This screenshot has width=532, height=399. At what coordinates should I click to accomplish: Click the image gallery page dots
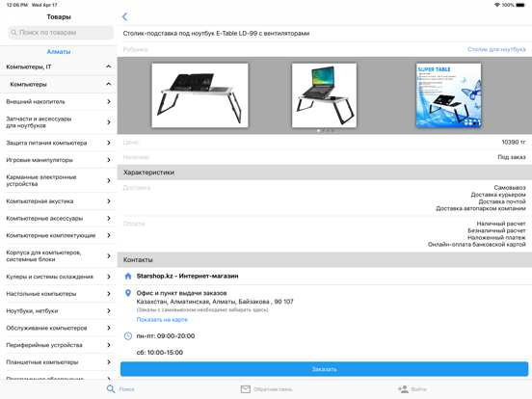[326, 131]
